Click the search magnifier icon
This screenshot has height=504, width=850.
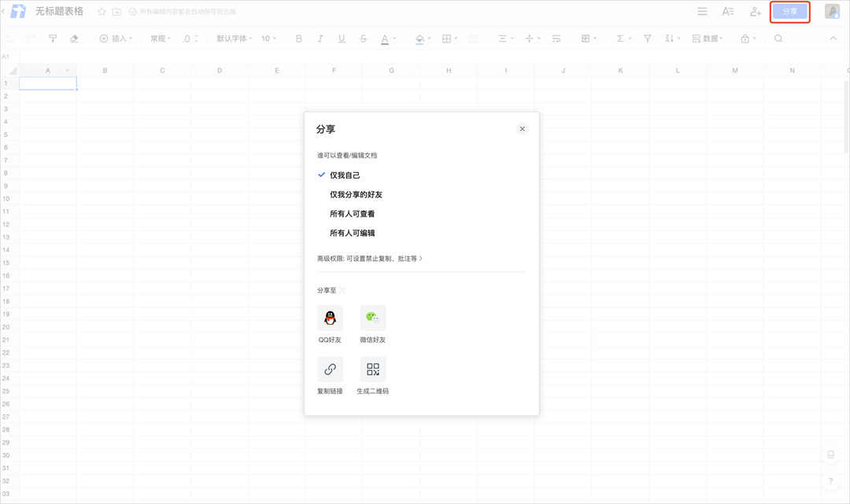pyautogui.click(x=778, y=39)
